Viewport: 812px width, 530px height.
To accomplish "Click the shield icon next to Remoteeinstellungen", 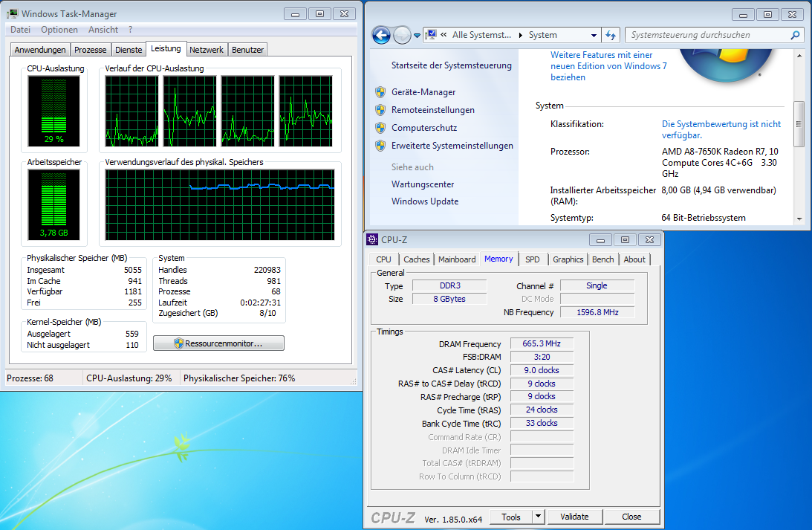I will (x=380, y=110).
